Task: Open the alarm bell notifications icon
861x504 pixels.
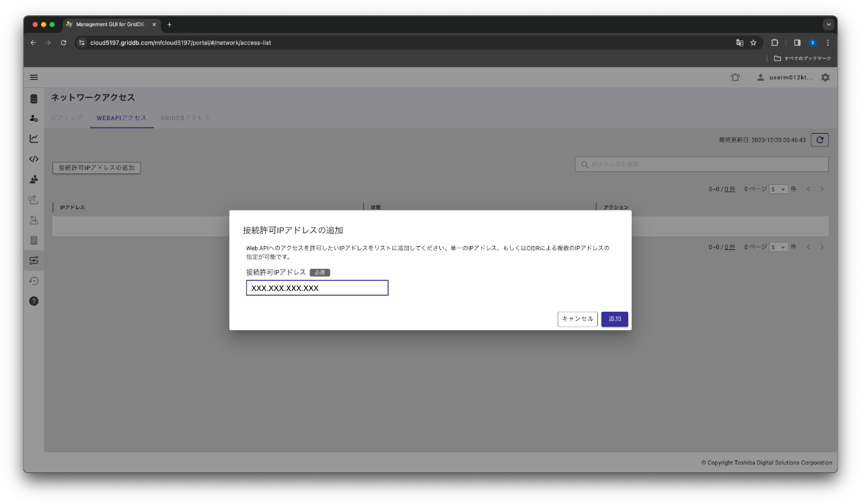Action: click(x=735, y=77)
